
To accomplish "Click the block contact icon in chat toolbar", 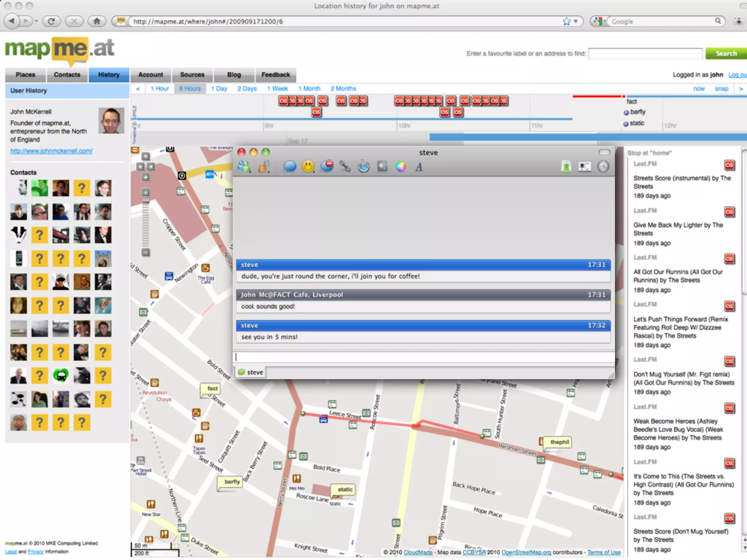I will click(x=327, y=166).
